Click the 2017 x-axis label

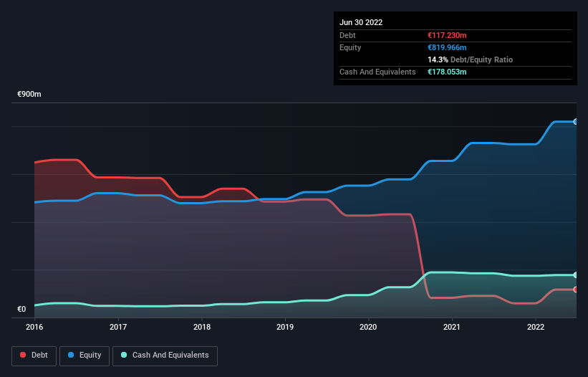118,327
